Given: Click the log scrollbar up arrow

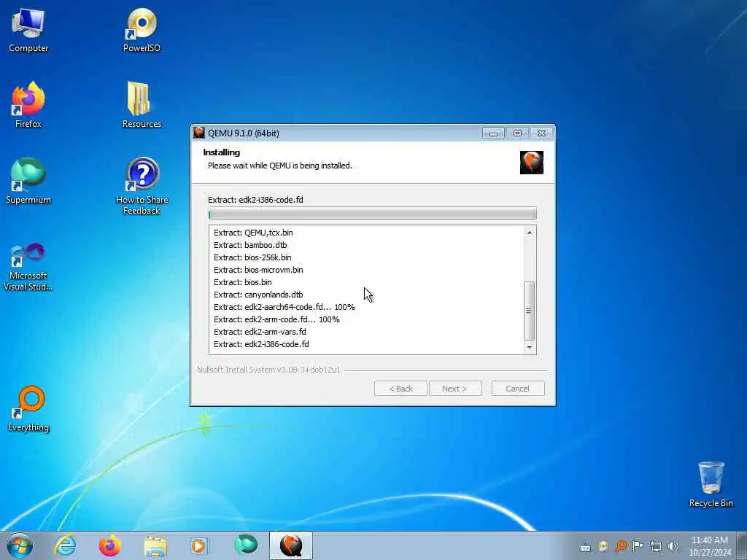Looking at the screenshot, I should pyautogui.click(x=530, y=233).
